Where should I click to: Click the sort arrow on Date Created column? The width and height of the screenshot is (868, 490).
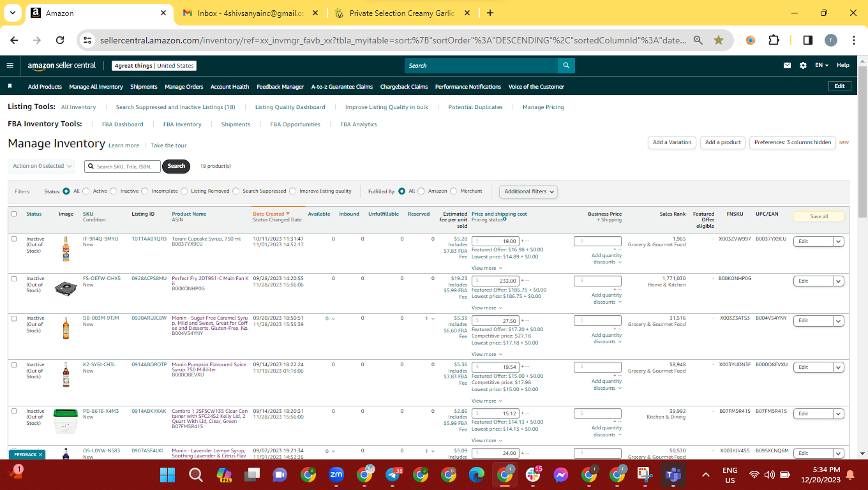click(288, 214)
